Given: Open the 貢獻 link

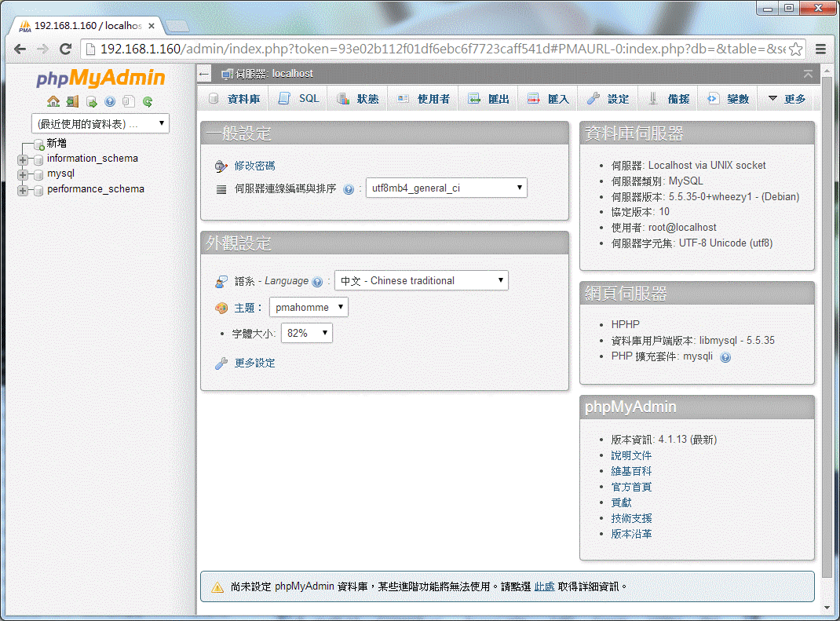Looking at the screenshot, I should coord(622,502).
